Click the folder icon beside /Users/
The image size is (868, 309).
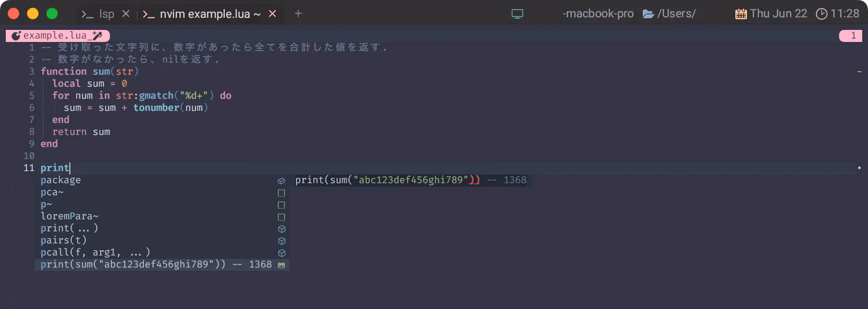(x=649, y=14)
